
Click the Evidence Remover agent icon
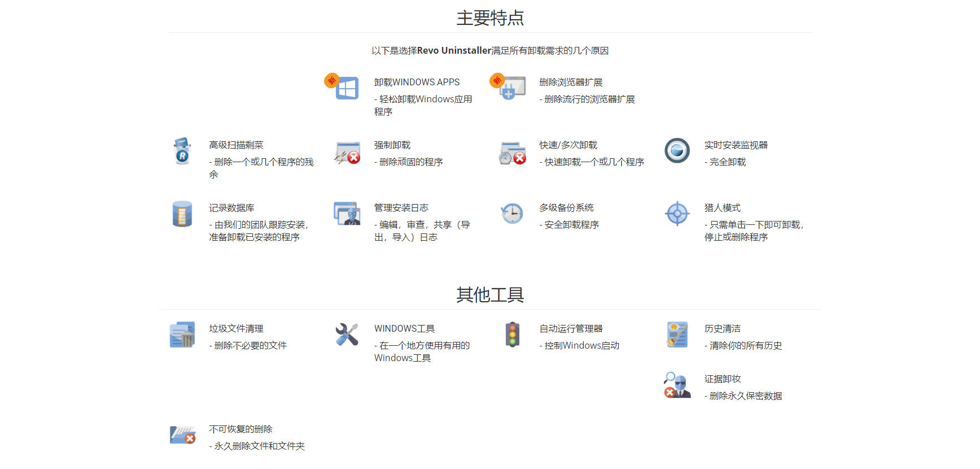tap(677, 385)
